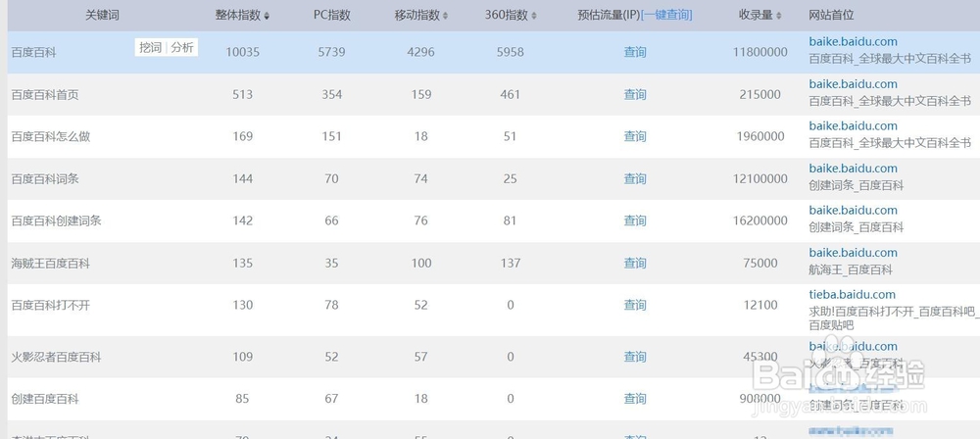Open tieba.baidu.com link
The height and width of the screenshot is (439, 980).
[852, 295]
